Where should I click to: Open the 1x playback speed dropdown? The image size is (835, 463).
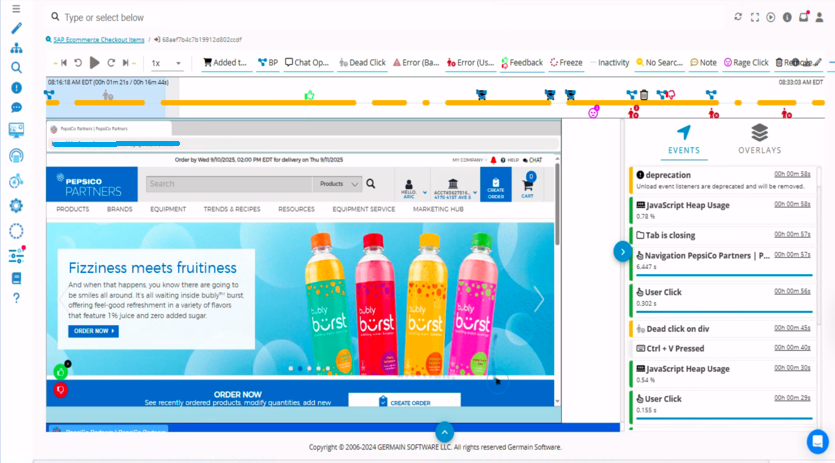tap(166, 63)
